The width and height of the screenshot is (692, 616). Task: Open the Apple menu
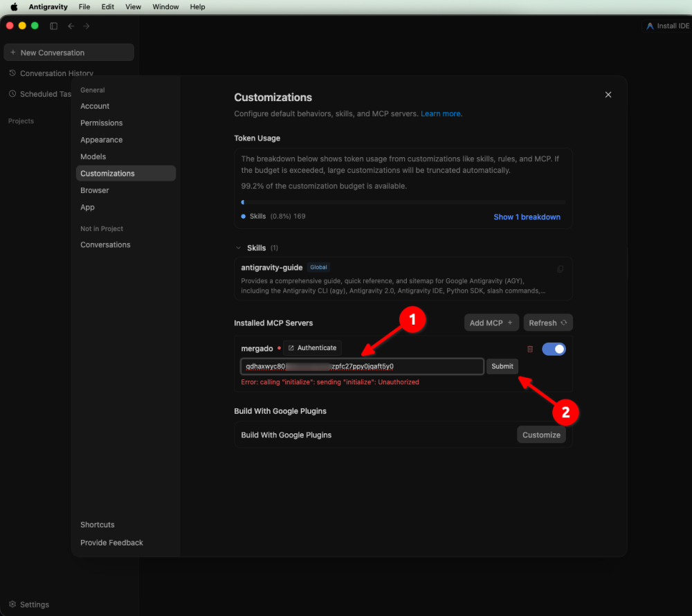point(14,7)
